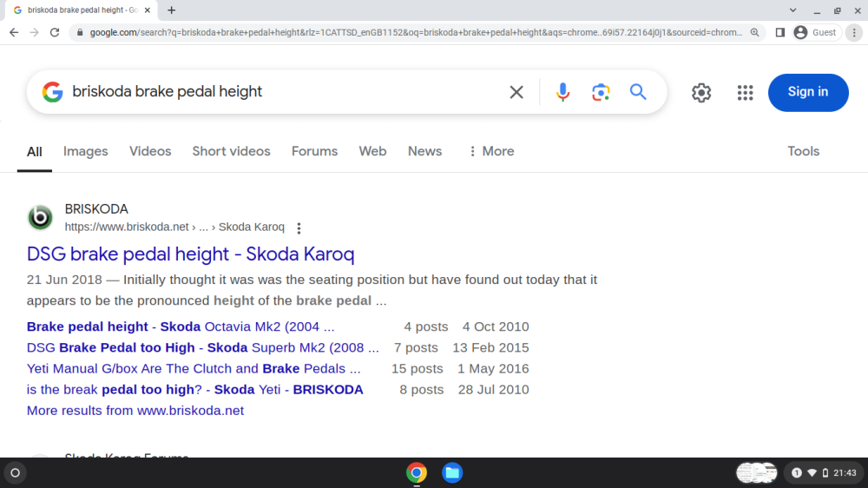Open the Google apps grid

coord(745,93)
